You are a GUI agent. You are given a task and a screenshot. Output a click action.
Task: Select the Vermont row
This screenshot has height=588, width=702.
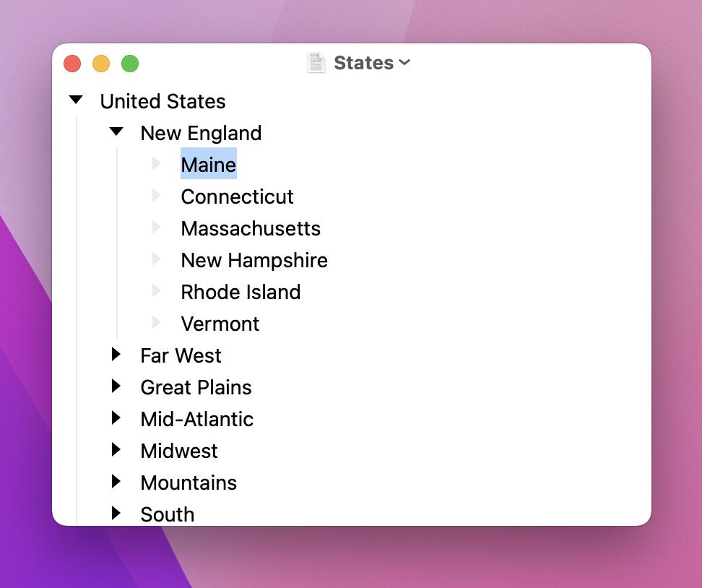[x=220, y=324]
